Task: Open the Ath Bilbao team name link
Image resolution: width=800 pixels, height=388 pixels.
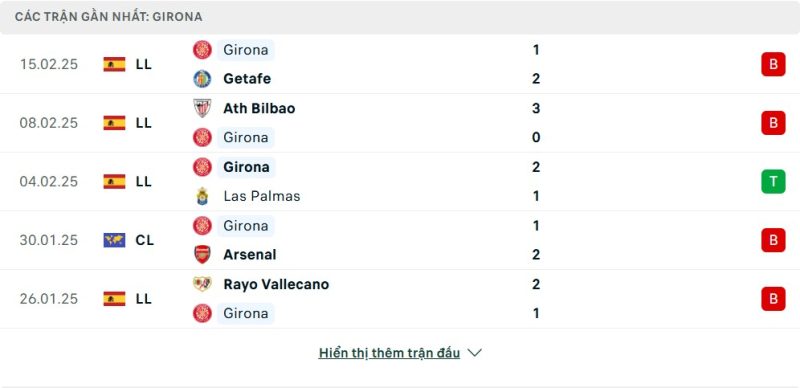Action: 259,108
